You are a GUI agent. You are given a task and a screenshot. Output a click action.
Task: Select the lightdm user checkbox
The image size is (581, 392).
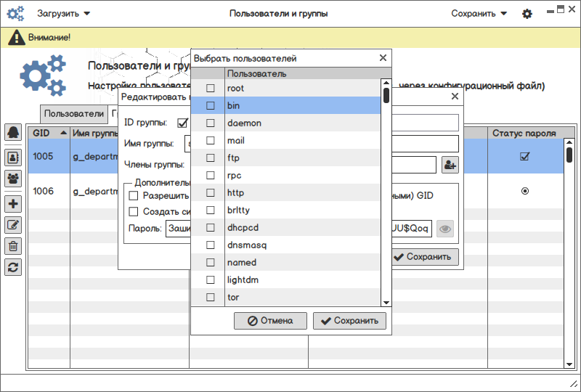(x=211, y=280)
